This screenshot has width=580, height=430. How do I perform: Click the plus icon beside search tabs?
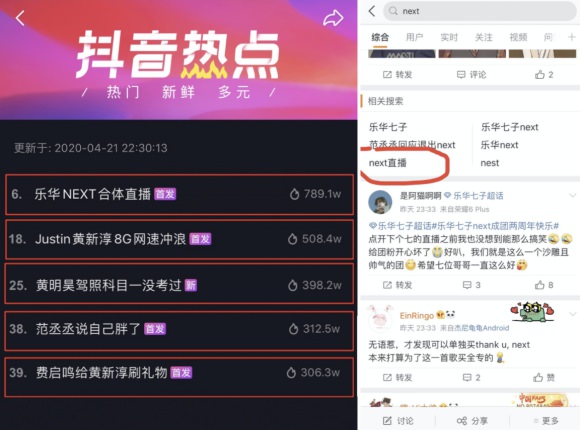pos(571,37)
